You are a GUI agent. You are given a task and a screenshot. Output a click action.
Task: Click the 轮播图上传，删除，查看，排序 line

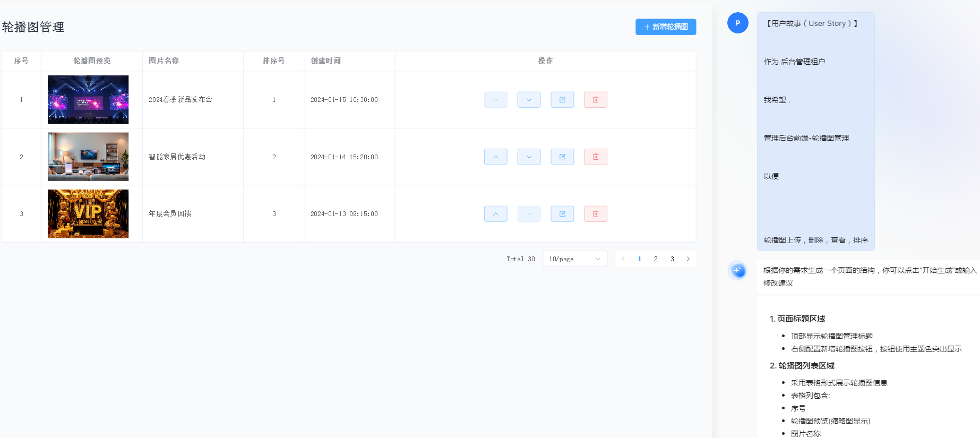coord(815,240)
